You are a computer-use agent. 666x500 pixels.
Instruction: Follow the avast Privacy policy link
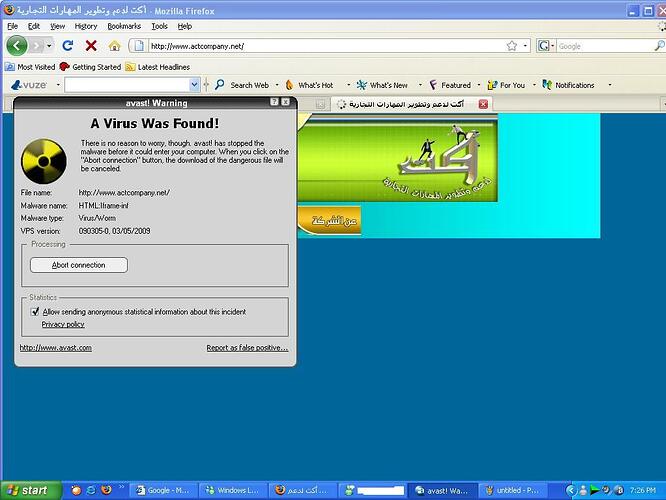pyautogui.click(x=63, y=324)
